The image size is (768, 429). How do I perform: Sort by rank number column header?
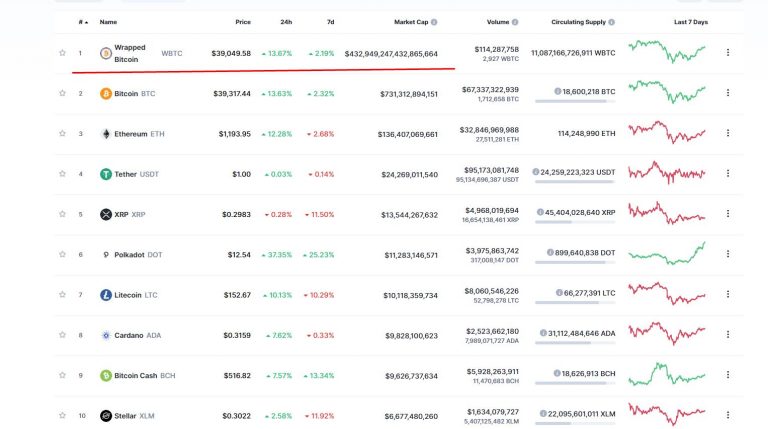pos(83,22)
